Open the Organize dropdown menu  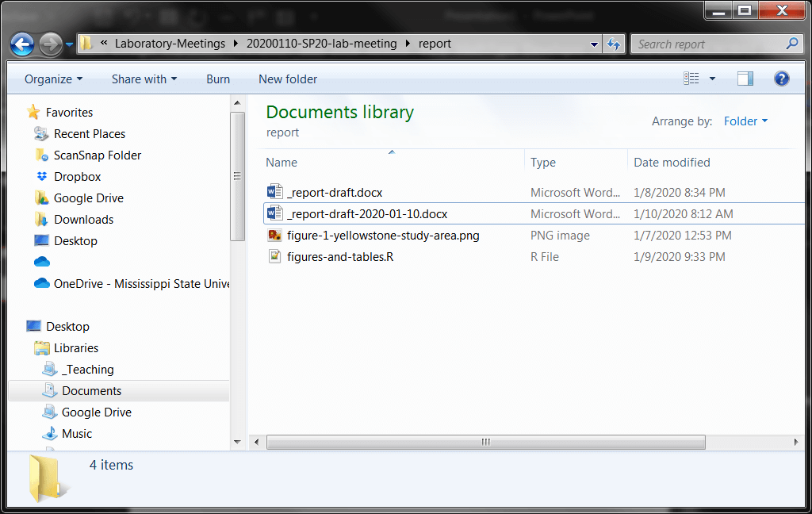point(52,79)
